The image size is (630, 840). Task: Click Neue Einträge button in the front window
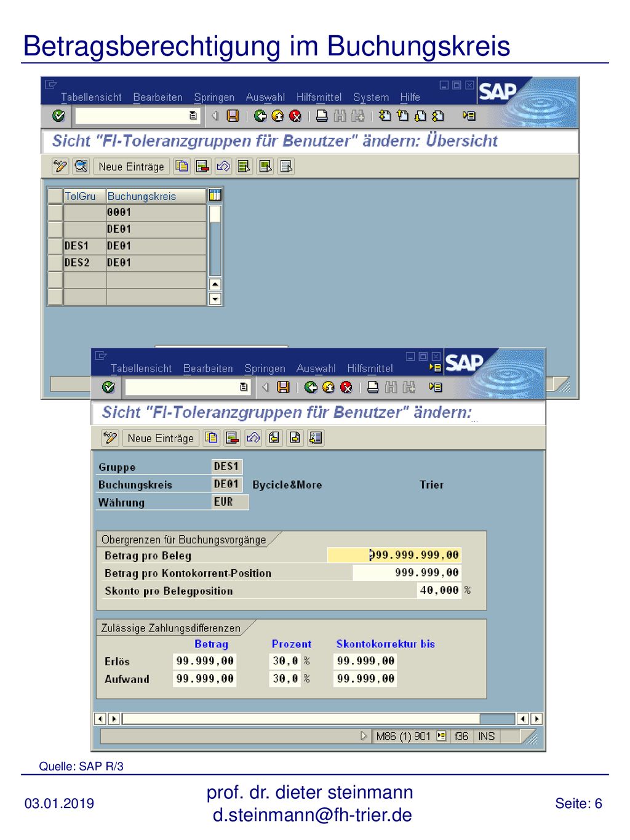161,438
